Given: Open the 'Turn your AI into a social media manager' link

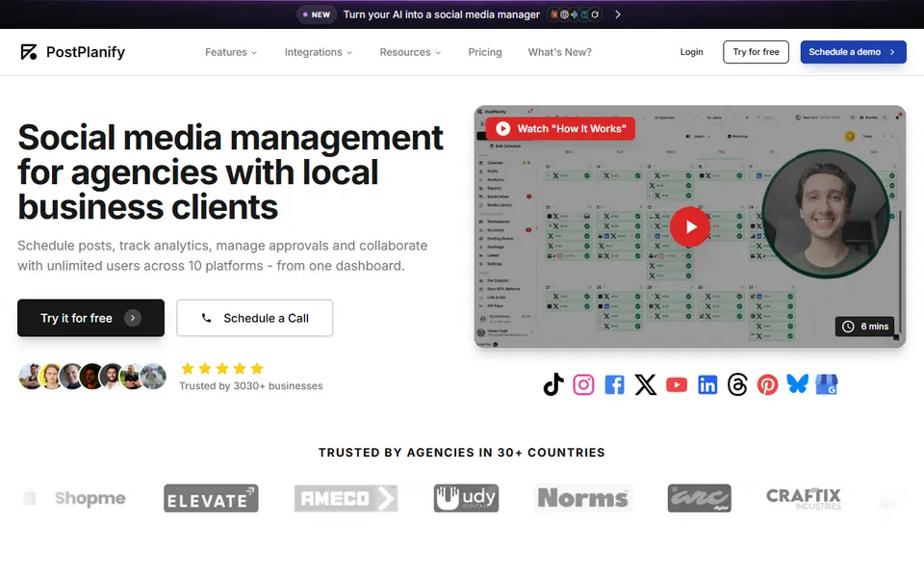Looking at the screenshot, I should (442, 14).
